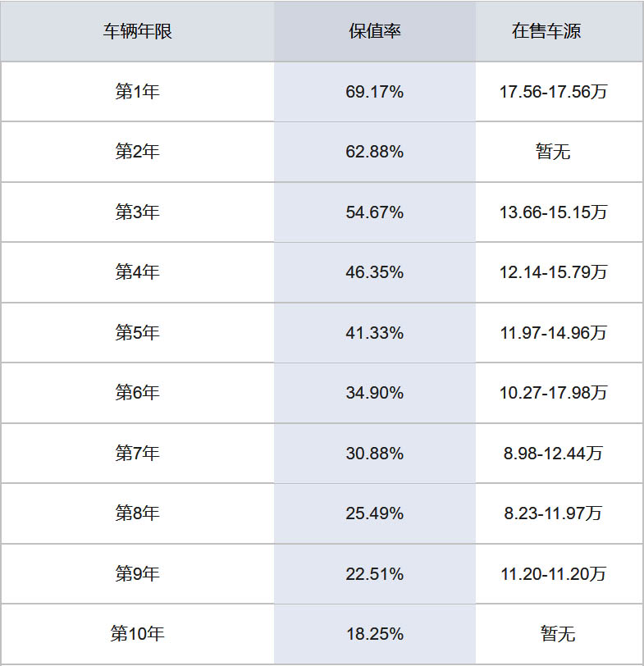Screen dimensions: 644x666
Task: Click the 69.17% retention rate cell
Action: (x=374, y=93)
